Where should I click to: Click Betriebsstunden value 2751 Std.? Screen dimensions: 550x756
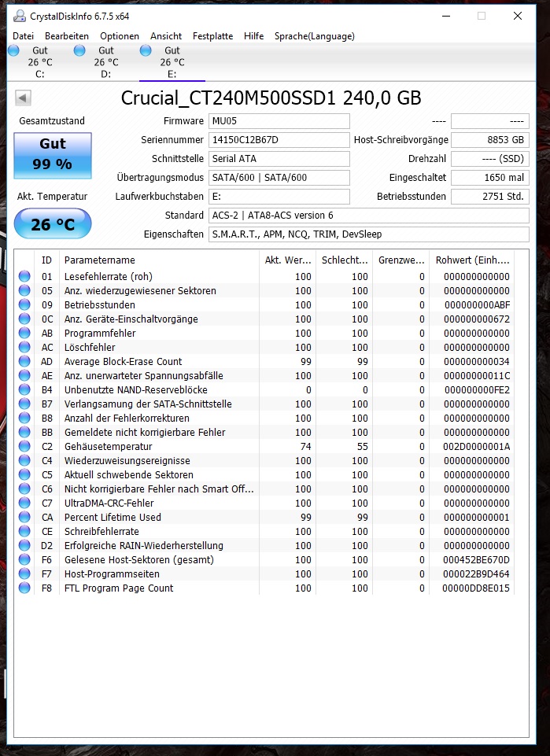[490, 196]
